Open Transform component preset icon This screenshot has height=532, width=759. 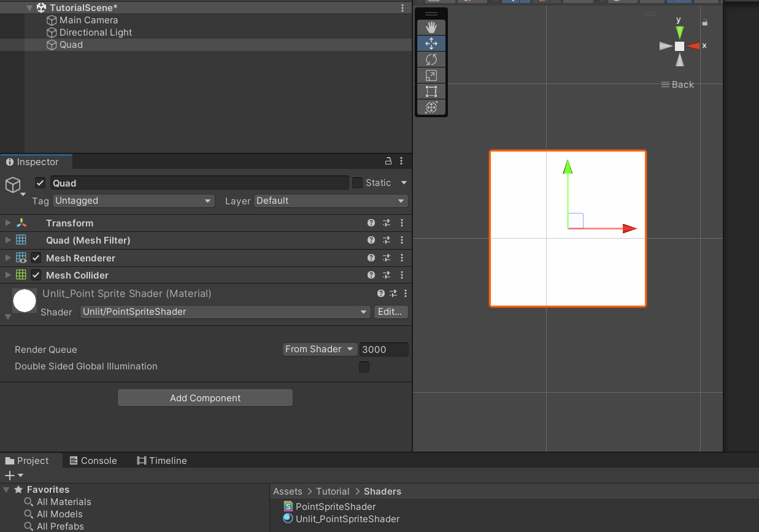pos(387,223)
